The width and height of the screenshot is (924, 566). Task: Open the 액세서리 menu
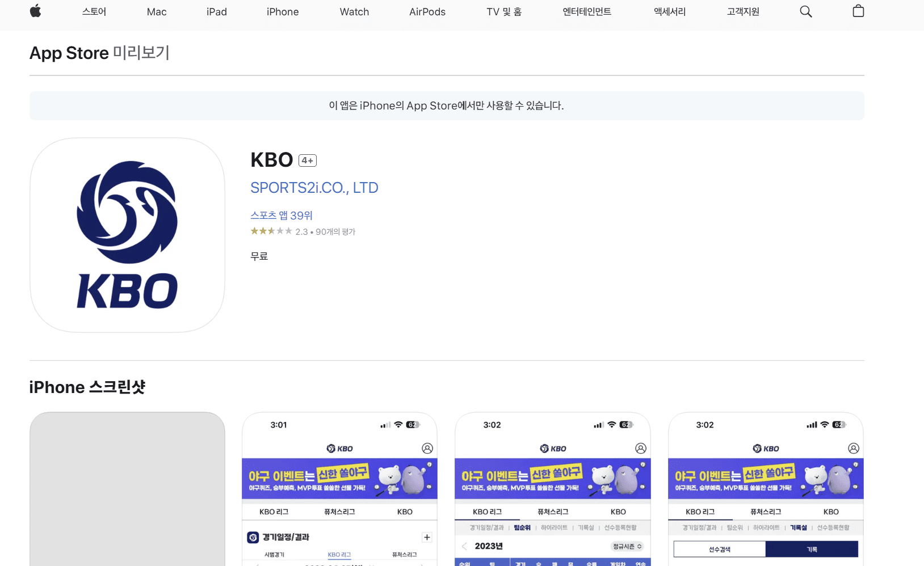pos(670,11)
